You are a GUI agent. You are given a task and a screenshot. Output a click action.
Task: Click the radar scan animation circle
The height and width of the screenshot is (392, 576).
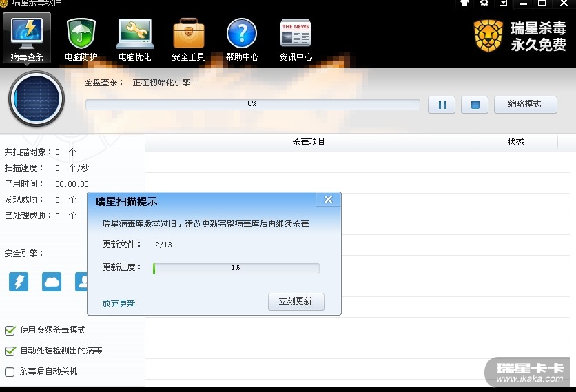(37, 99)
